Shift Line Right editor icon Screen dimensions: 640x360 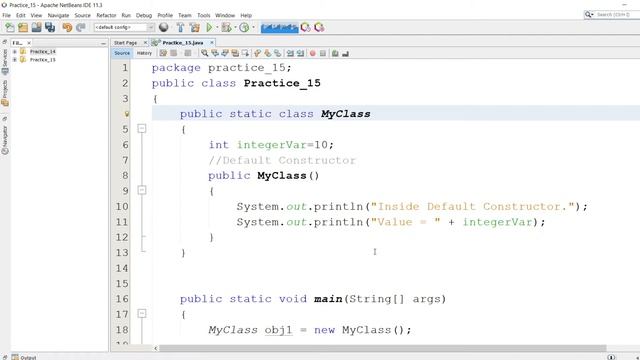pos(300,53)
